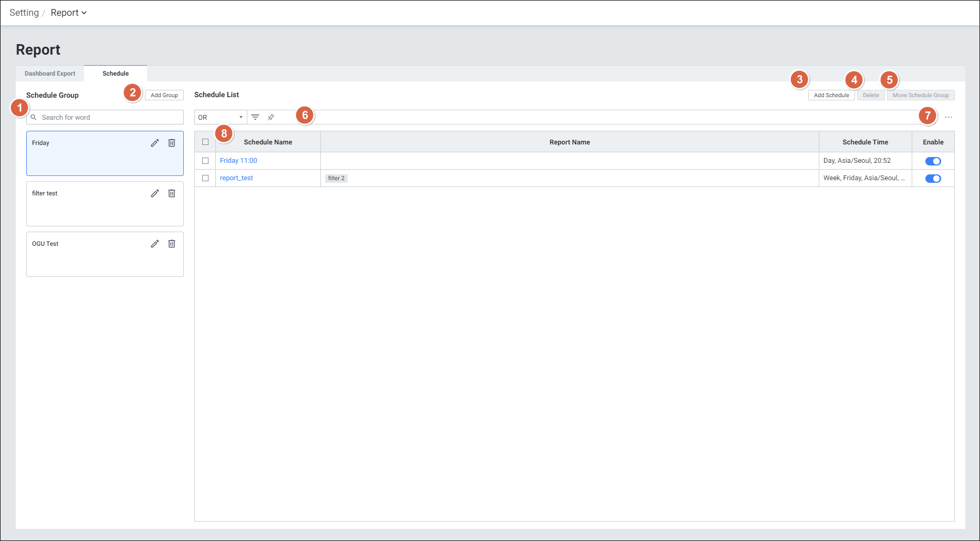Check the select-all checkbox in table header
Viewport: 980px width, 541px height.
pyautogui.click(x=205, y=142)
